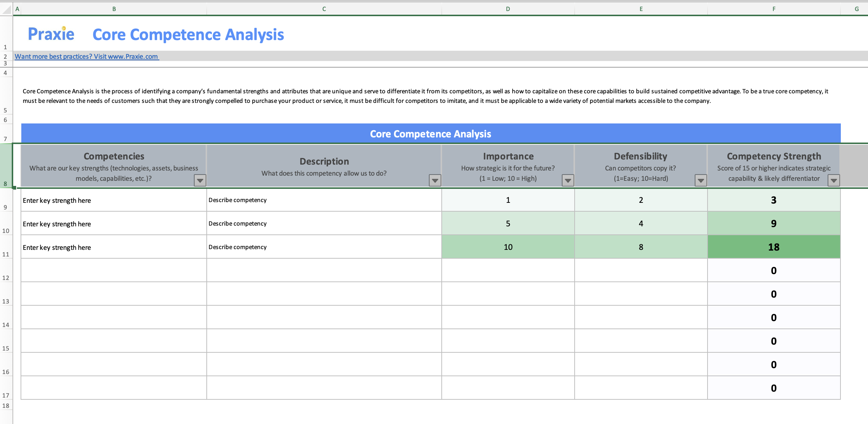Select empty Importance cell in row 12
This screenshot has width=868, height=424.
(508, 271)
